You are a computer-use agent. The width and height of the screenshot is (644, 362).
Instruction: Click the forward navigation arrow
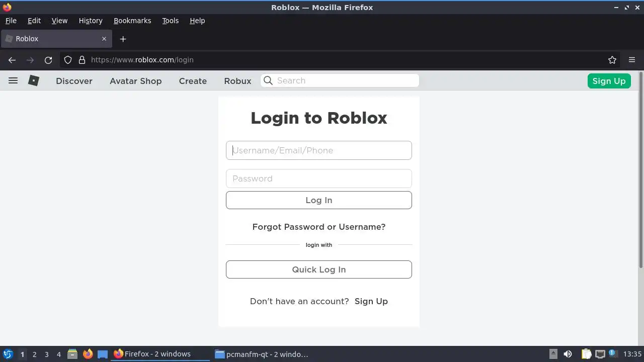tap(30, 60)
